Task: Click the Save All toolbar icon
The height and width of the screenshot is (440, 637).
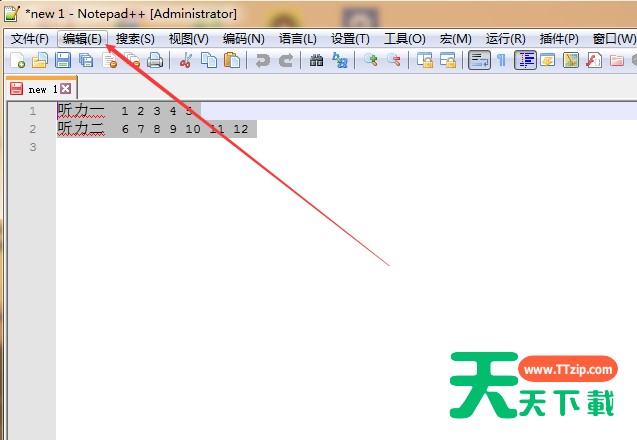Action: pyautogui.click(x=86, y=61)
